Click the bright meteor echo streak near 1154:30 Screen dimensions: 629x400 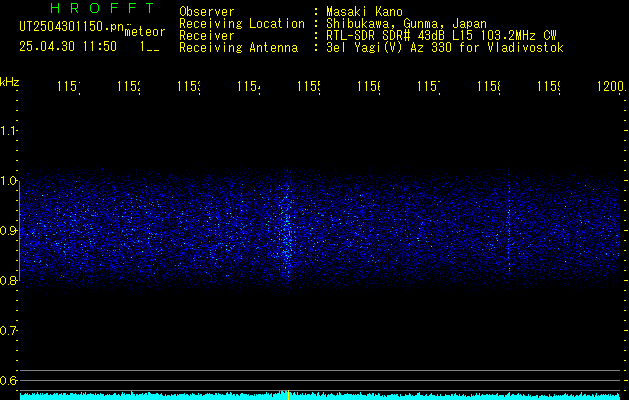click(x=286, y=231)
